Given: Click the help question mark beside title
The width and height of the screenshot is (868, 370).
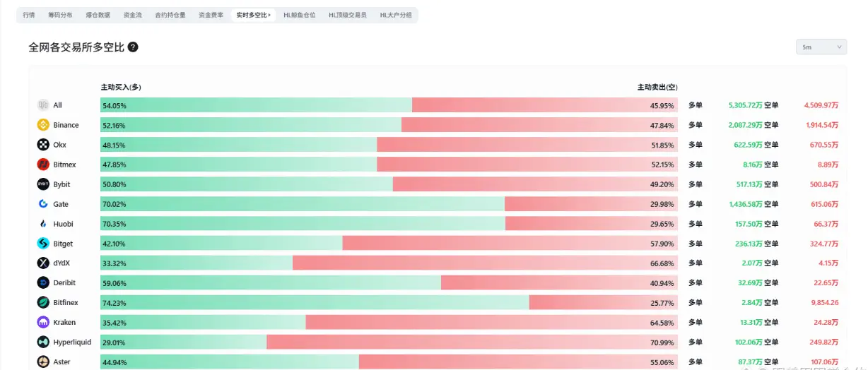Looking at the screenshot, I should 133,47.
